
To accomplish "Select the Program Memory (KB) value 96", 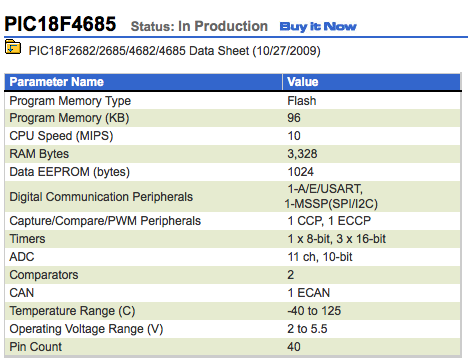I will (x=294, y=118).
